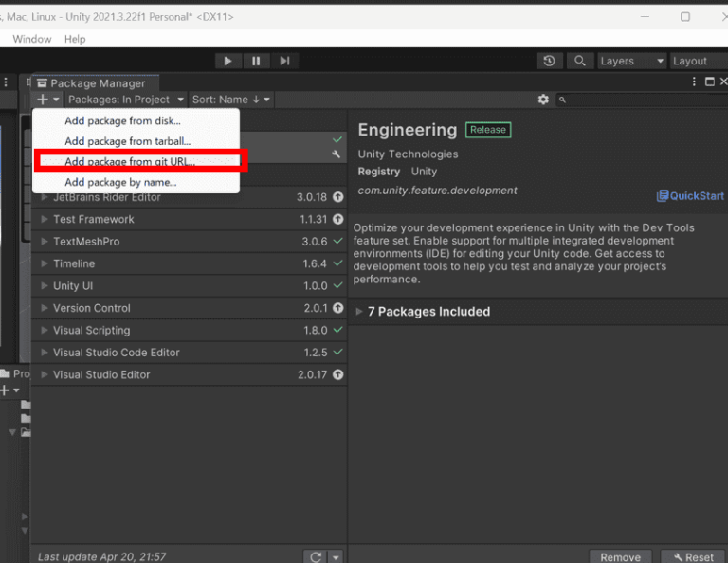Viewport: 728px width, 563px height.
Task: Open the Packages: In Project filter dropdown
Action: (x=125, y=100)
